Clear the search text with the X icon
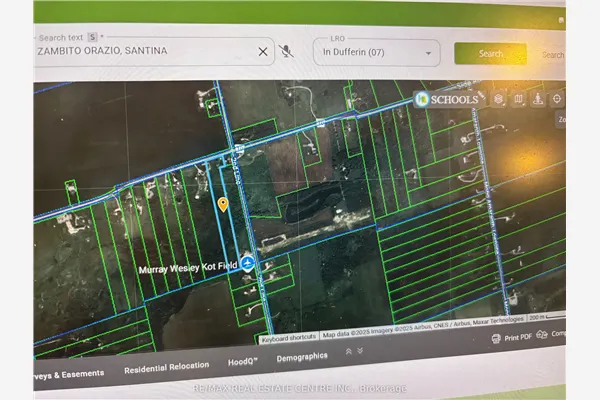This screenshot has width=600, height=400. [x=263, y=52]
